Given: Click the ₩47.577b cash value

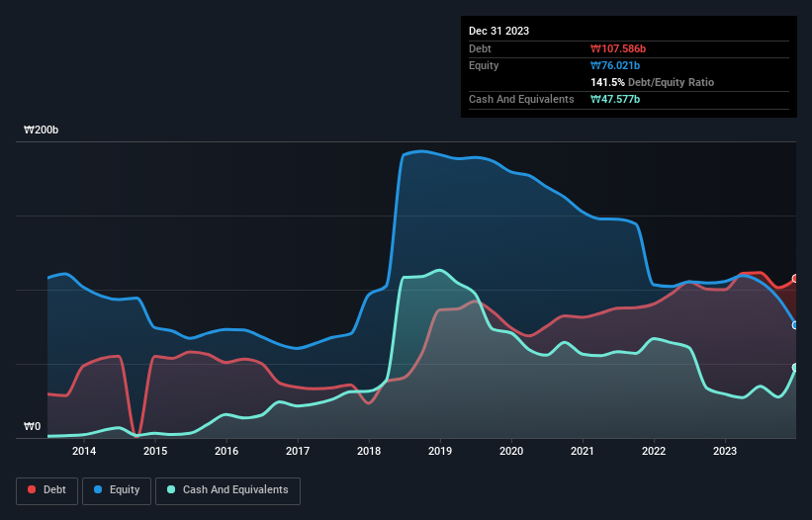Looking at the screenshot, I should [x=615, y=99].
